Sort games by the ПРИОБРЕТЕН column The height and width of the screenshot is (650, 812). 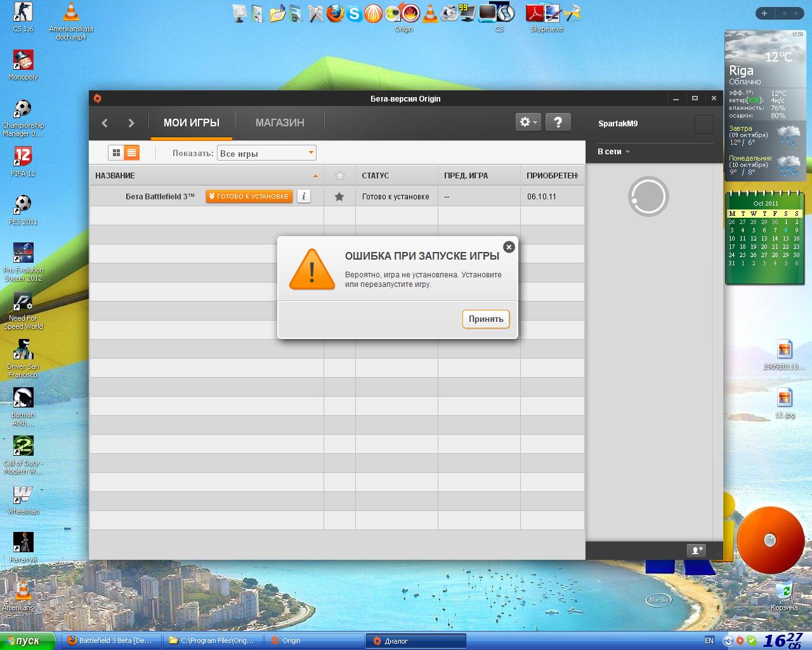pyautogui.click(x=552, y=175)
